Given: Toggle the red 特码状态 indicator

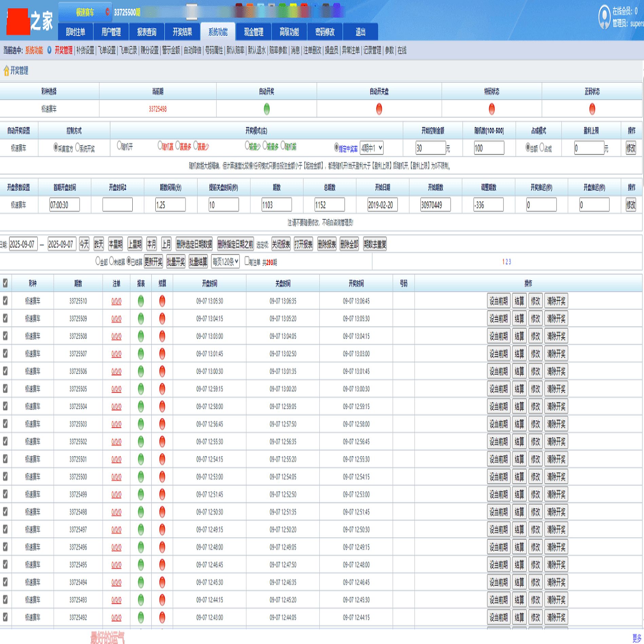Looking at the screenshot, I should pyautogui.click(x=492, y=109).
